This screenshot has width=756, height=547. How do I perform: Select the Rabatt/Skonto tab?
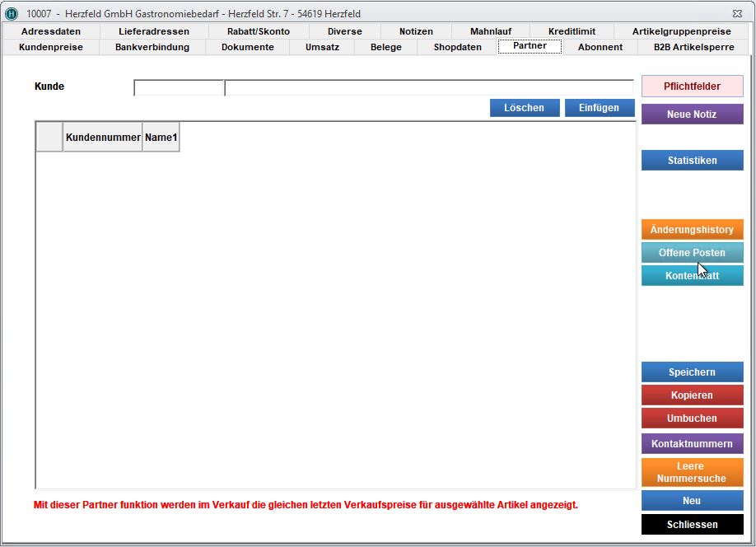tap(259, 31)
